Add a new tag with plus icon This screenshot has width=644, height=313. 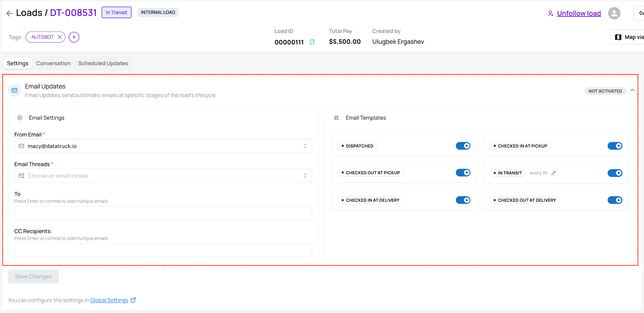(x=74, y=37)
